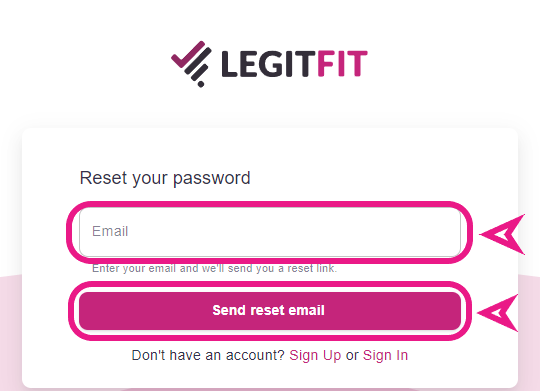Open the Sign Up link
This screenshot has height=391, width=540.
(x=315, y=355)
